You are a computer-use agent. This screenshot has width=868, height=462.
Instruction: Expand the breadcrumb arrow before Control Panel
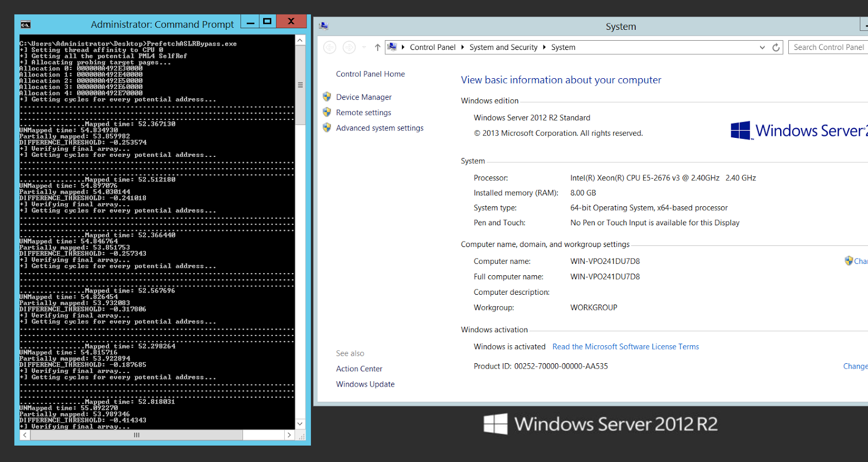[403, 47]
